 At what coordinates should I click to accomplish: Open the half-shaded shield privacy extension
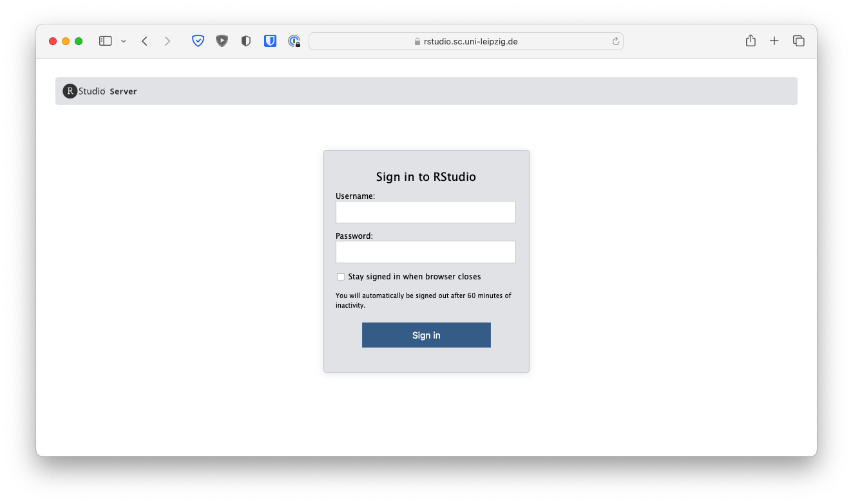pyautogui.click(x=245, y=41)
